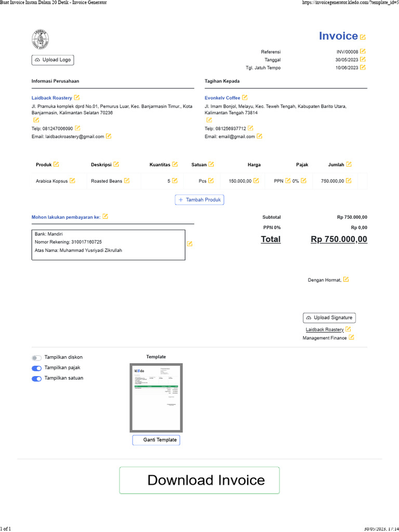The width and height of the screenshot is (399, 532).
Task: Edit company phone 081247006090
Action: point(77,128)
